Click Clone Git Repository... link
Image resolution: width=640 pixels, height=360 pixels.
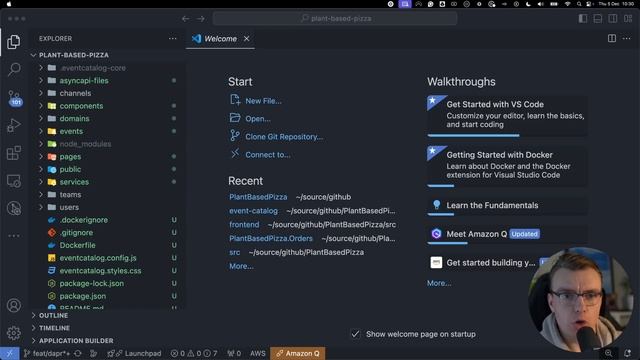click(x=284, y=137)
